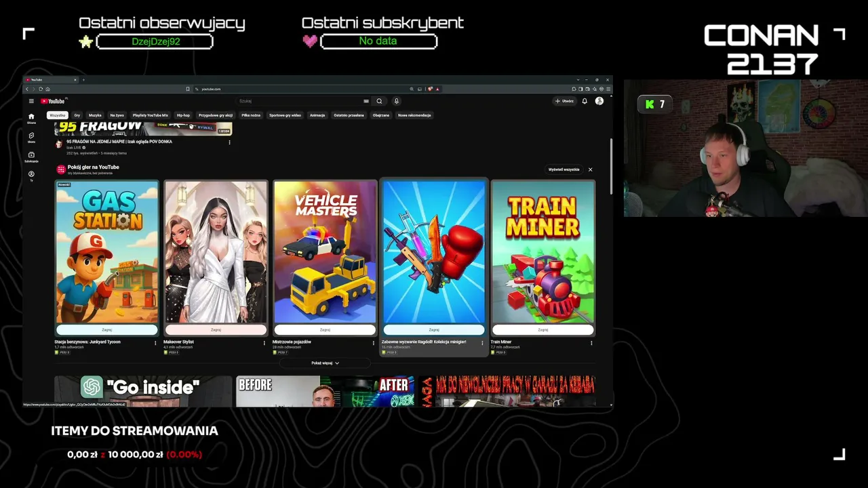The width and height of the screenshot is (868, 488).
Task: Play Vehicle Masters via Zagraj button
Action: pyautogui.click(x=325, y=330)
